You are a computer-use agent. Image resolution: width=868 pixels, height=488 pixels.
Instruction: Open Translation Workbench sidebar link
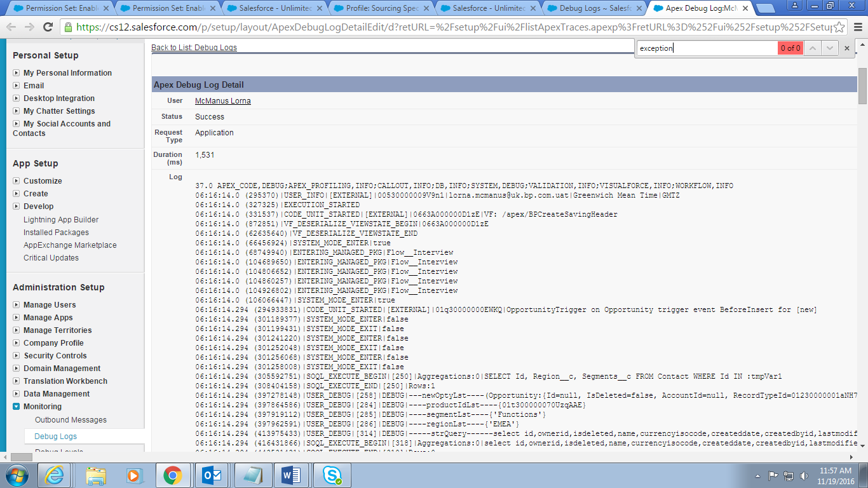click(65, 381)
